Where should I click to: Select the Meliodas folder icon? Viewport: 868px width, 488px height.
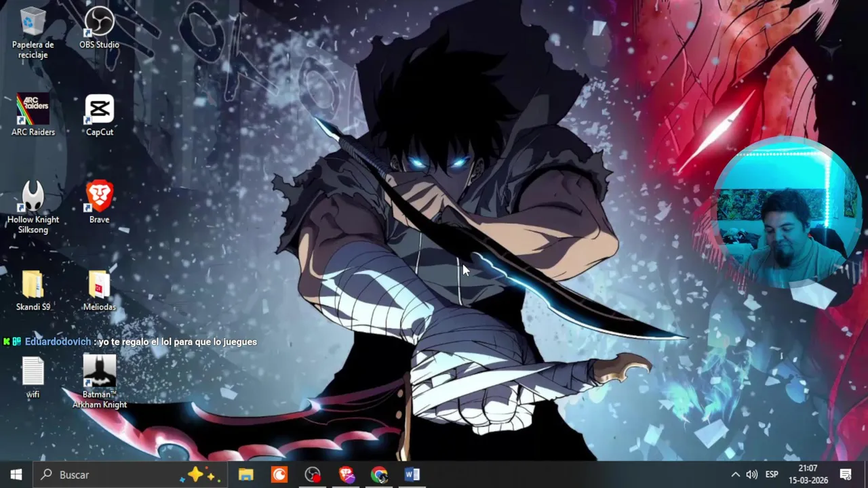(x=99, y=290)
